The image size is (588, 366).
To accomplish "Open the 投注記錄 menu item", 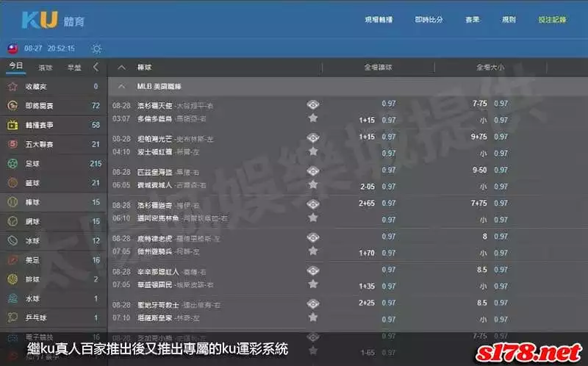I will [552, 20].
